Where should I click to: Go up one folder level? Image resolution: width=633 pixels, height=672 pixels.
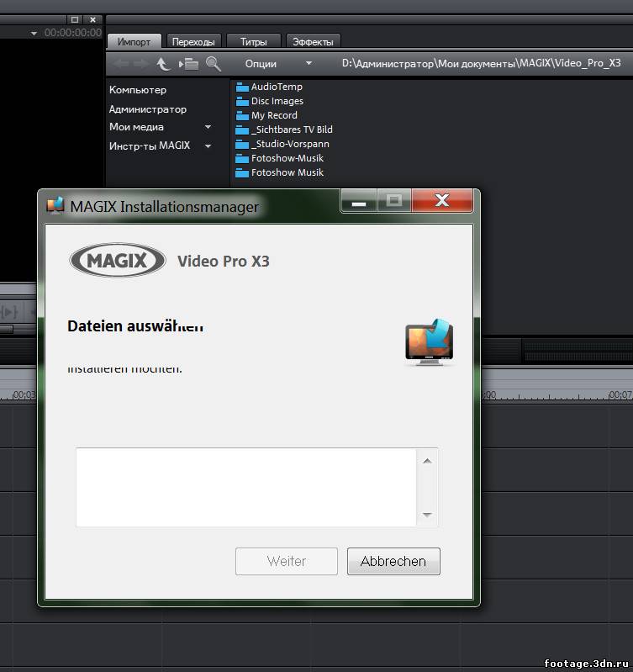pos(163,64)
